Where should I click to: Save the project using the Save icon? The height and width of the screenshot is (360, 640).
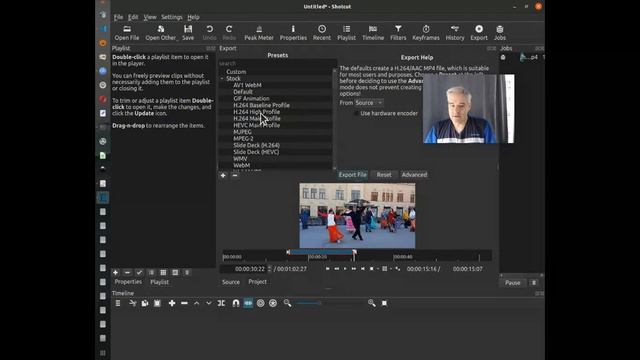(188, 33)
